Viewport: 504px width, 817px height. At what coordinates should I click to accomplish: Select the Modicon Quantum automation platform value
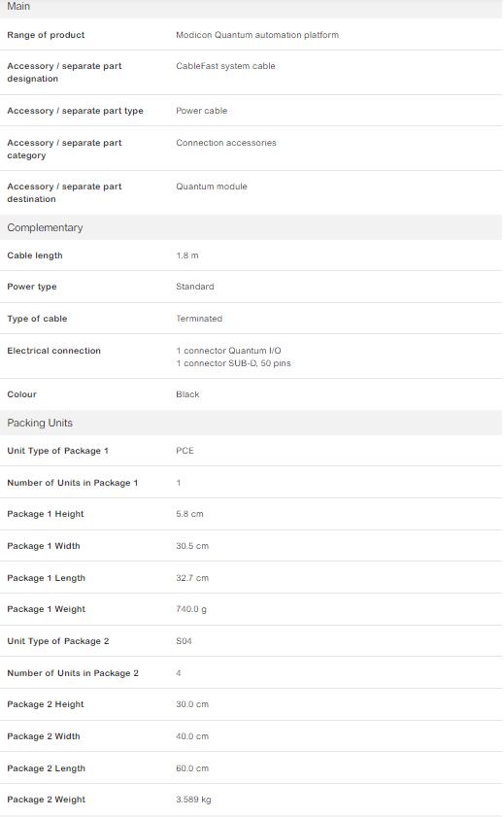click(257, 35)
